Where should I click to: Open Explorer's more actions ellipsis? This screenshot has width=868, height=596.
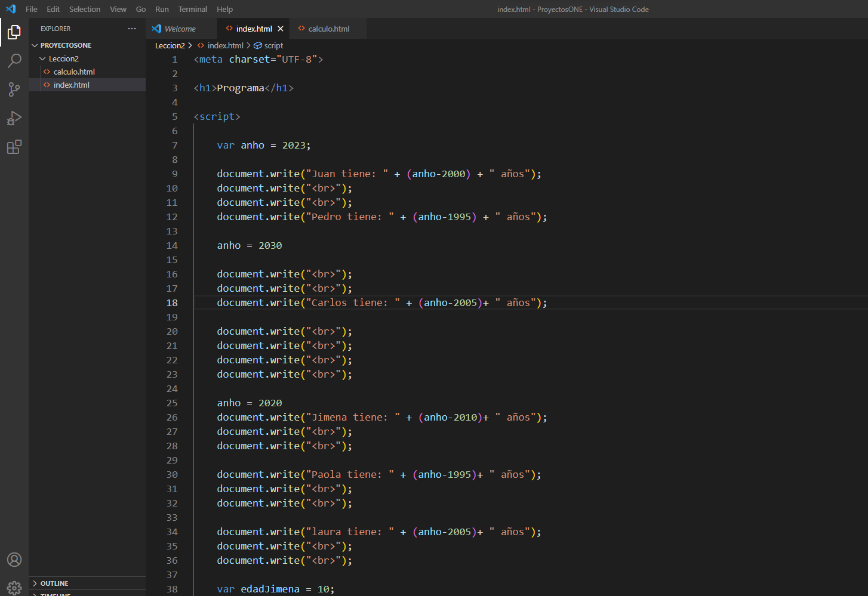[x=132, y=29]
